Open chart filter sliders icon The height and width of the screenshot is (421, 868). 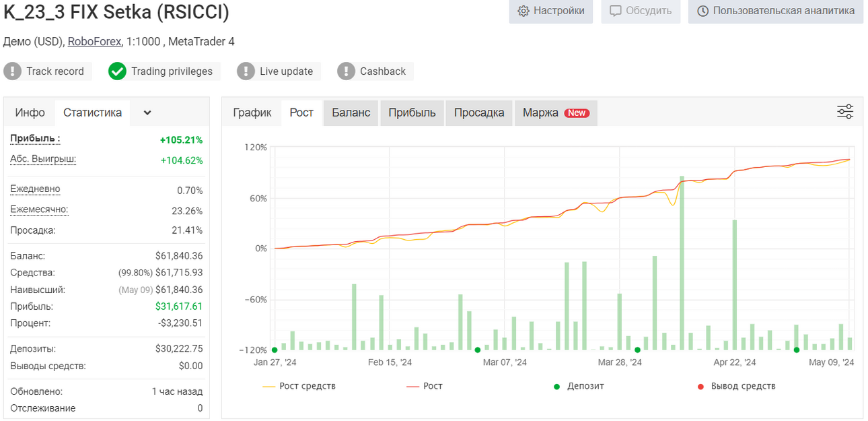coord(845,112)
